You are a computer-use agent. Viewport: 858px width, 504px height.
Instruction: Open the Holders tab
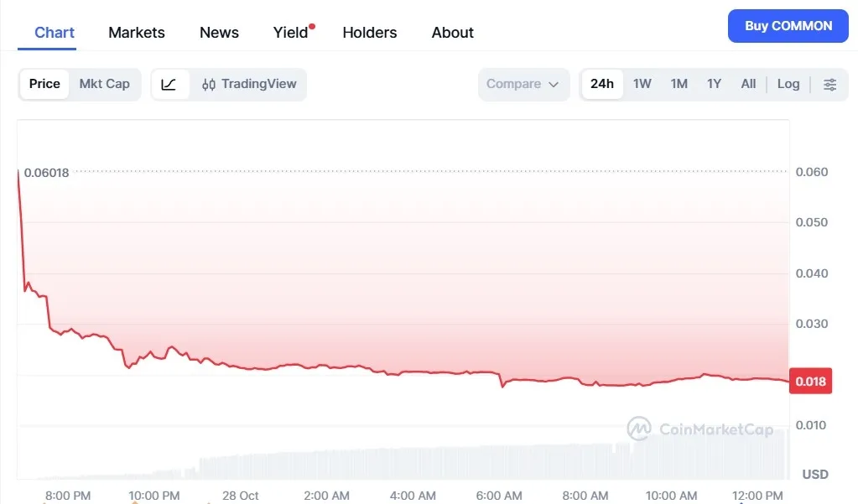pos(369,33)
